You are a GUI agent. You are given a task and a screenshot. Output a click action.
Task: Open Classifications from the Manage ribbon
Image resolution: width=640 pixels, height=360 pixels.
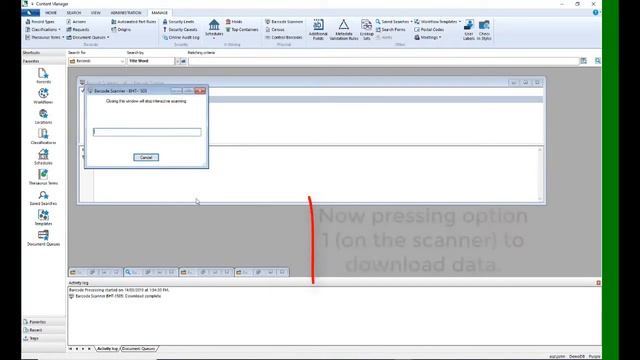click(x=42, y=29)
